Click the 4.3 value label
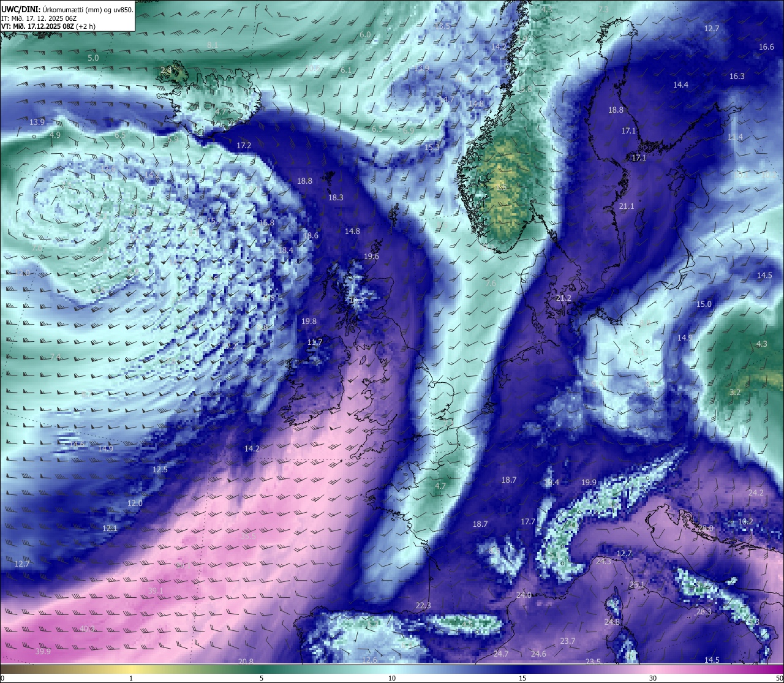The image size is (784, 683). click(761, 344)
